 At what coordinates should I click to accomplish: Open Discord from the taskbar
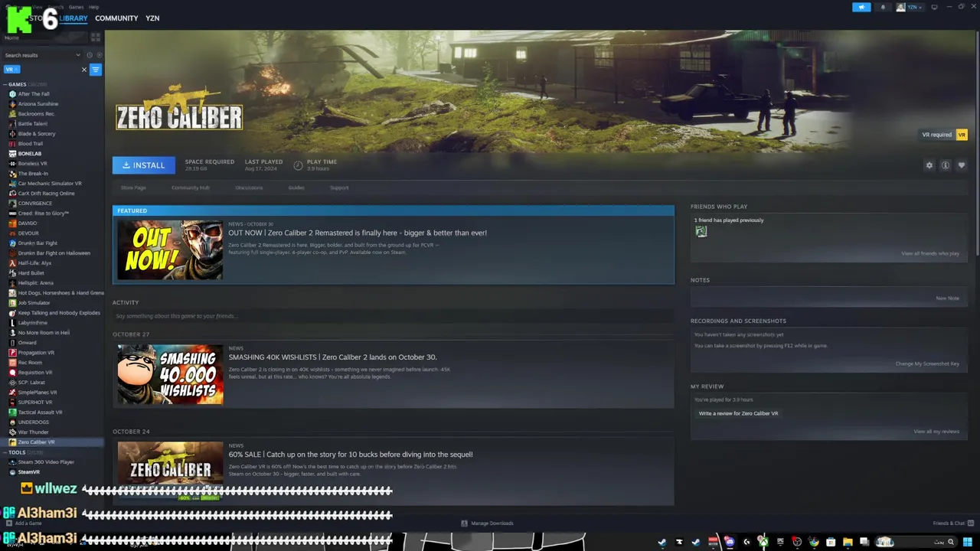(x=730, y=542)
